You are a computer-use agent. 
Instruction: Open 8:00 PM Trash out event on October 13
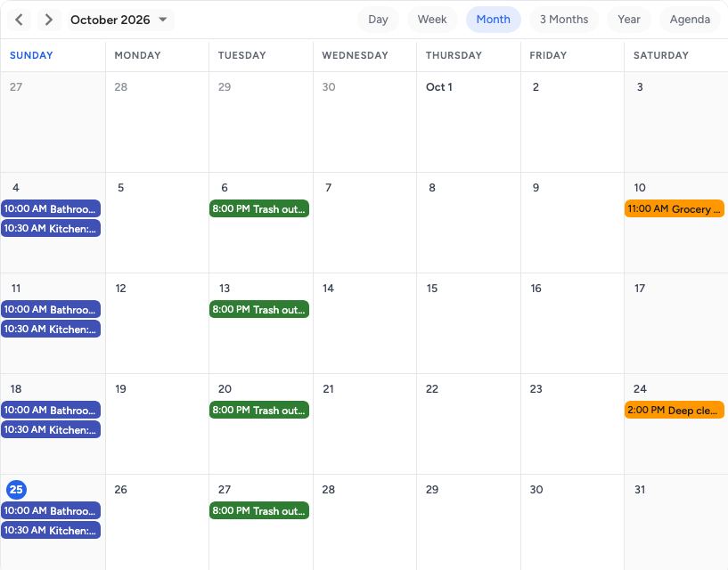click(x=259, y=310)
